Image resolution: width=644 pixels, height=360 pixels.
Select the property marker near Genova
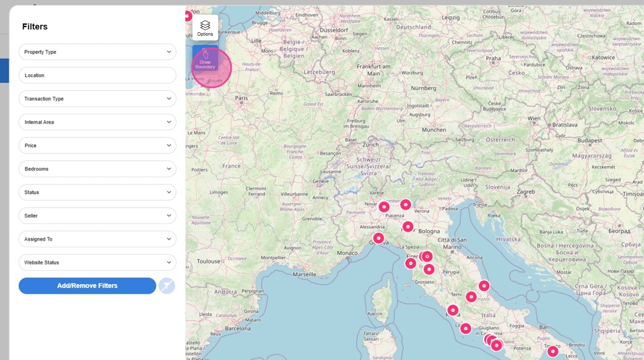click(378, 238)
